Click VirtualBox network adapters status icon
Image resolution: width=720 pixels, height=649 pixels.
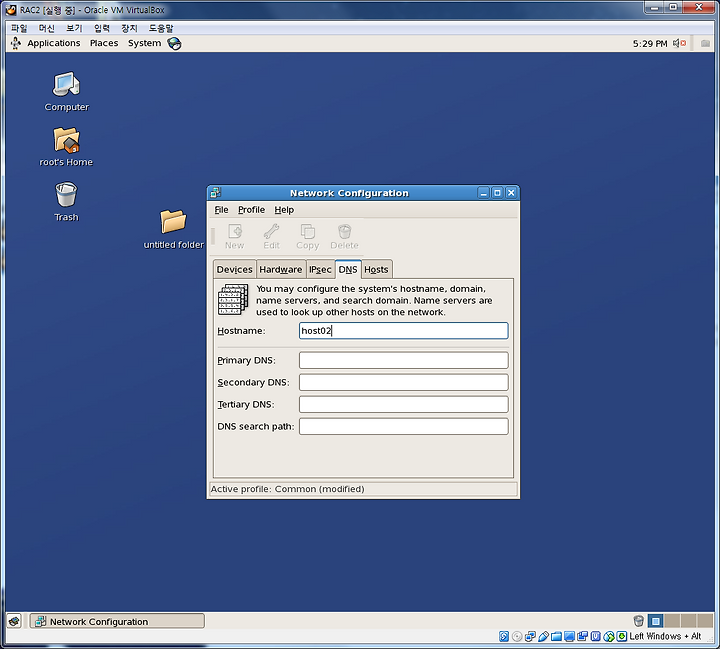(530, 636)
